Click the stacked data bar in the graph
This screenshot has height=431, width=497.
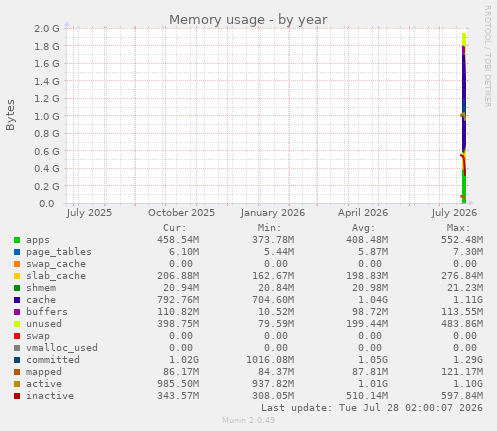464,118
